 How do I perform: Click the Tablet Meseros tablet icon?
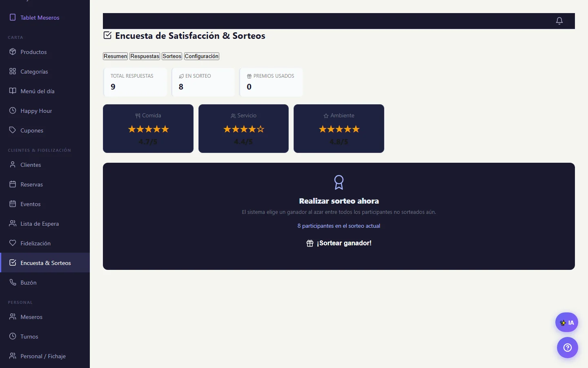click(13, 17)
